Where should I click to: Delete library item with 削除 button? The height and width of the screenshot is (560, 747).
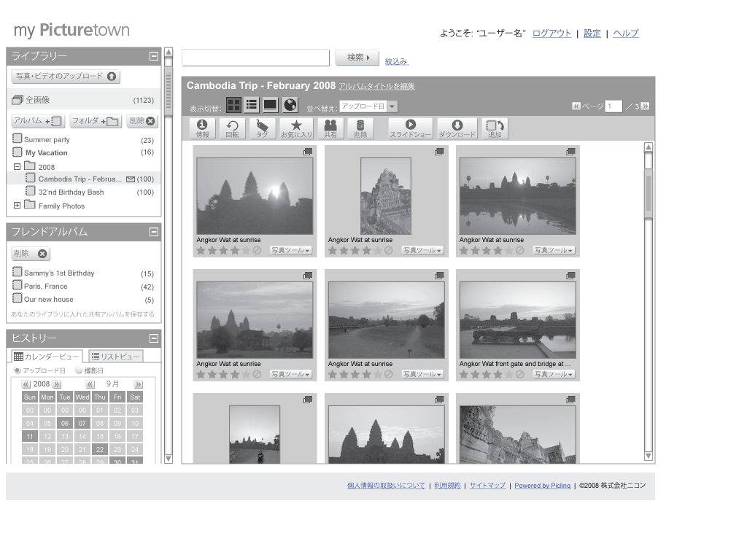coord(142,121)
